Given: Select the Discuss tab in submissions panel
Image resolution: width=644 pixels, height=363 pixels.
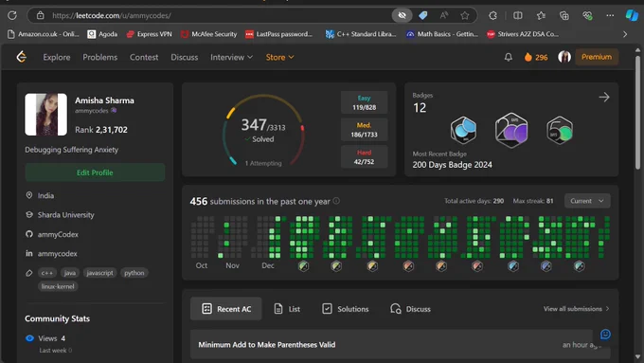Looking at the screenshot, I should pyautogui.click(x=410, y=309).
